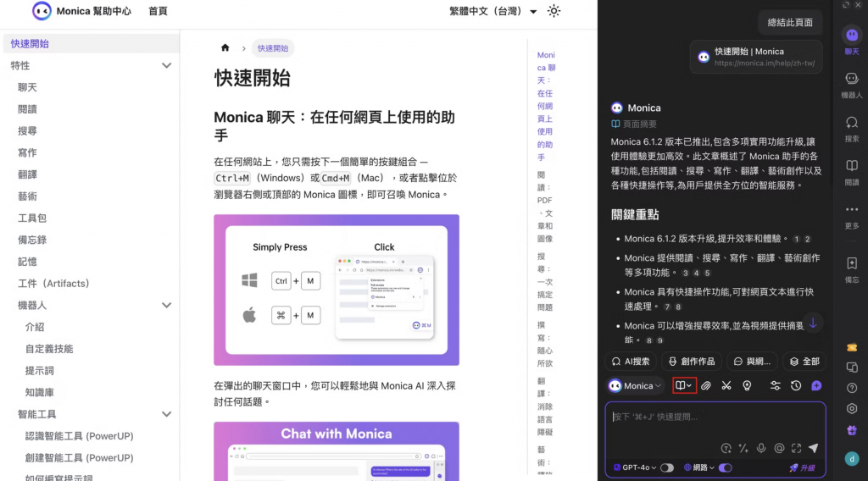Open the chat settings sliders icon
The width and height of the screenshot is (868, 481).
(775, 386)
